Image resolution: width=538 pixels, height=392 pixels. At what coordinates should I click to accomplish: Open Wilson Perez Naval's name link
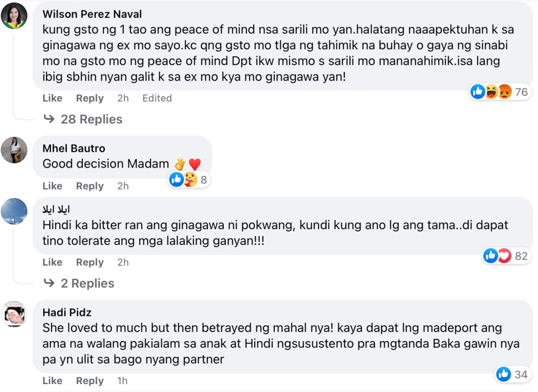92,14
